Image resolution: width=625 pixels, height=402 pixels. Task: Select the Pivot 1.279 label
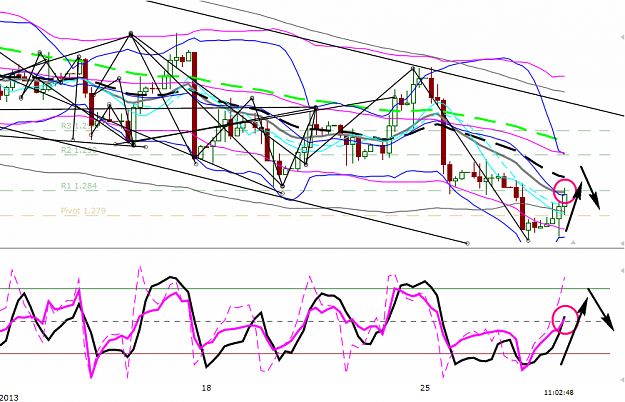point(83,211)
